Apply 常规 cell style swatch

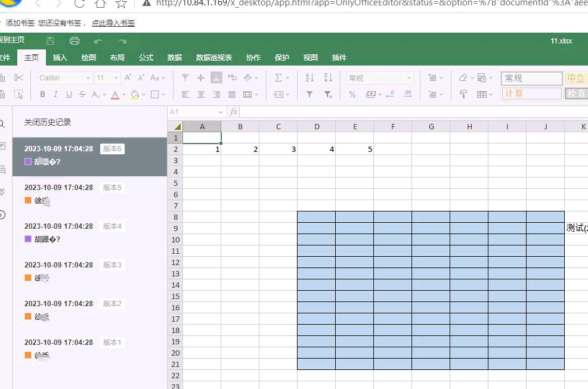[x=532, y=78]
